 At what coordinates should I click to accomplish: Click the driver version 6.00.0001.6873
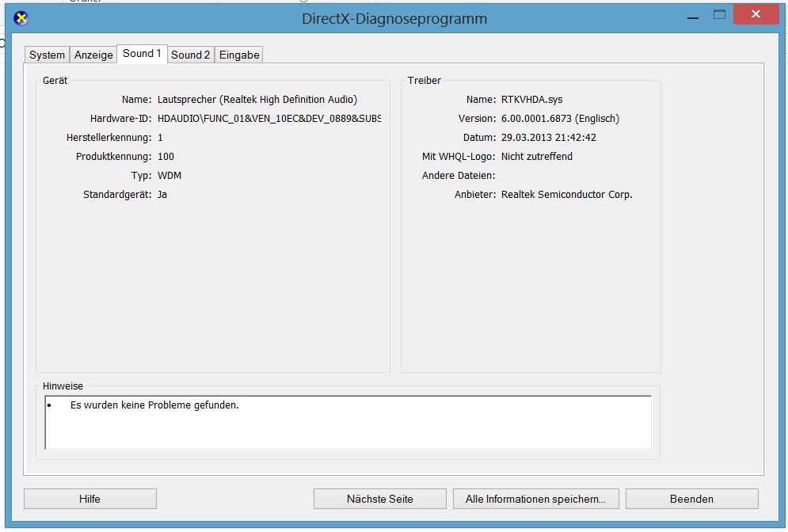click(x=560, y=119)
